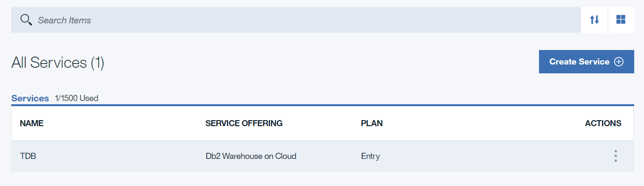
Task: Click the magnifying glass search icon
Action: tap(26, 20)
